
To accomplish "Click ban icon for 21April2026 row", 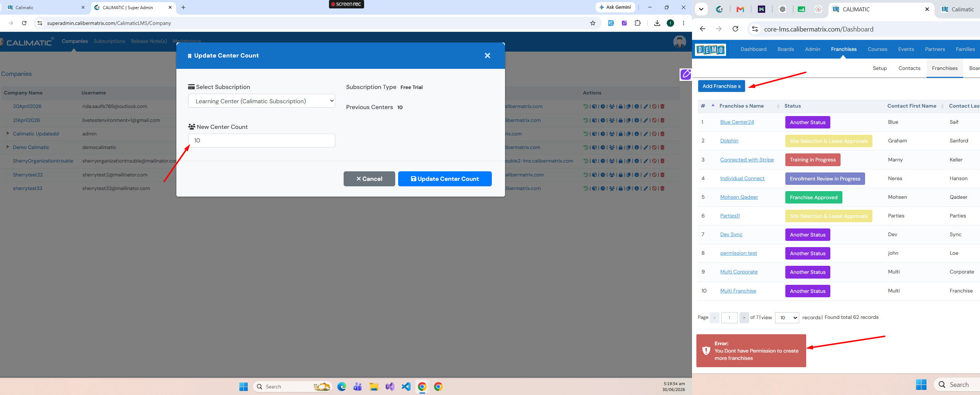I will 654,120.
